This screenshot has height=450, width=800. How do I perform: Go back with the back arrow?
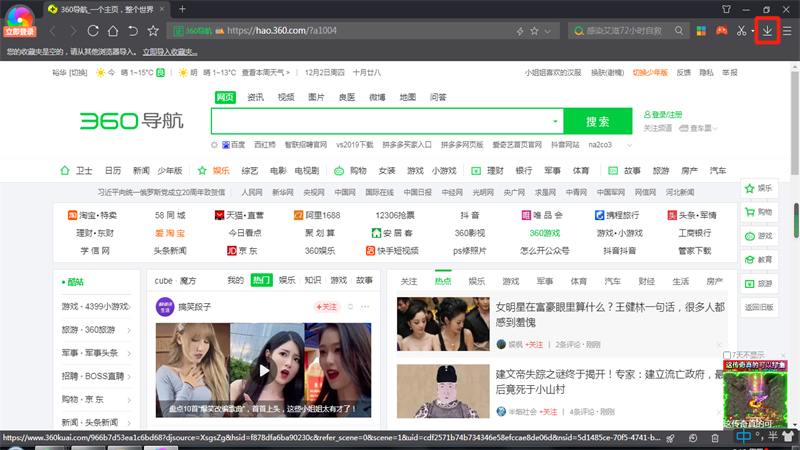53,31
